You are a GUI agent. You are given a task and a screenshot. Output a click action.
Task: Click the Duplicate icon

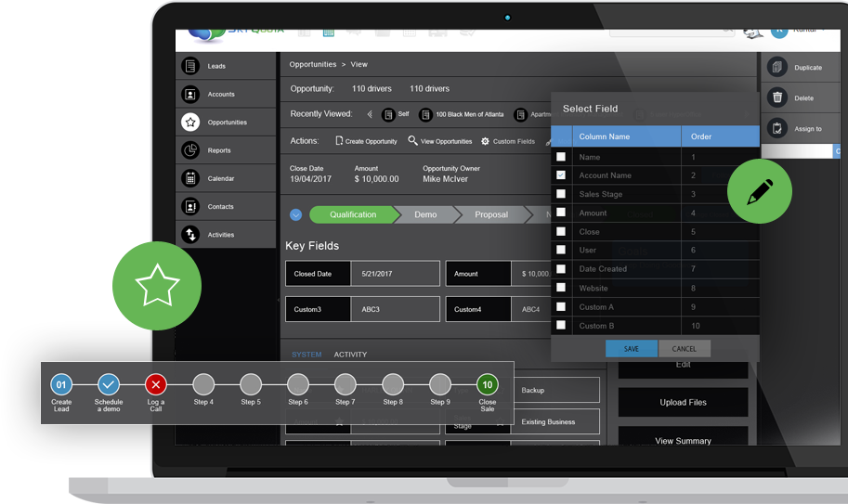coord(777,68)
